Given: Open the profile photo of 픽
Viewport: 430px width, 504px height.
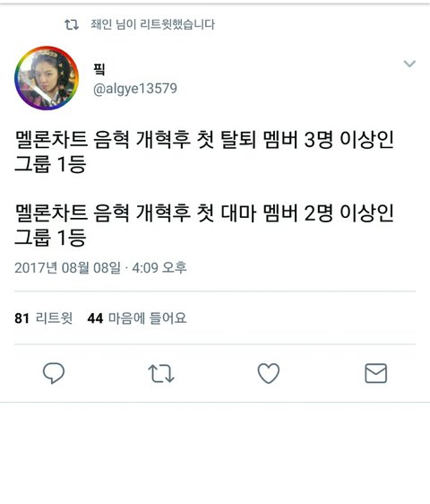Looking at the screenshot, I should pyautogui.click(x=47, y=78).
